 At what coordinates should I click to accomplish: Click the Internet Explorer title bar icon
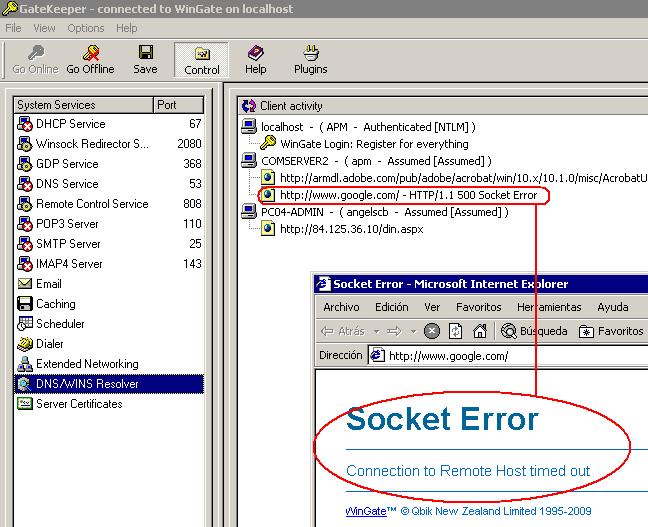[323, 284]
